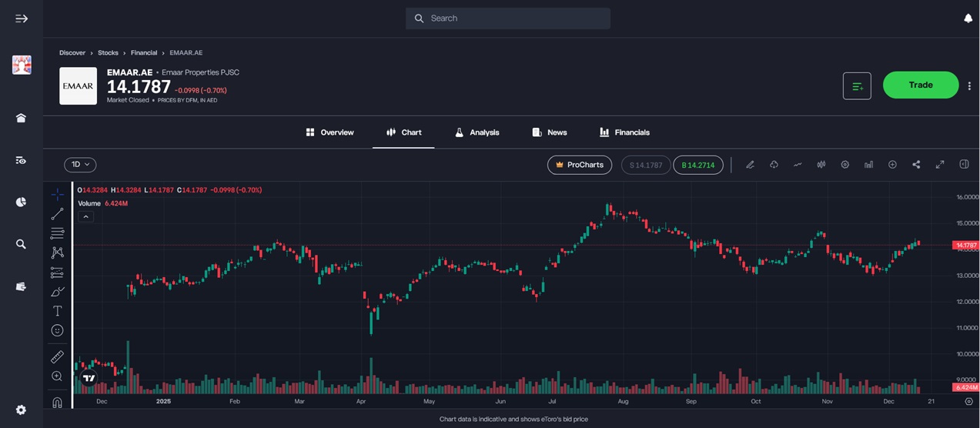Click the Sell S 14.1787 button
This screenshot has width=980, height=428.
click(x=646, y=165)
